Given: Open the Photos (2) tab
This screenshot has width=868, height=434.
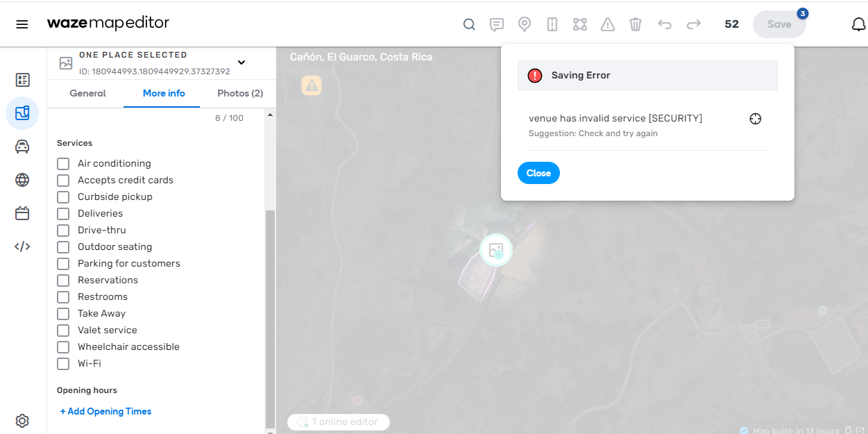Looking at the screenshot, I should 240,94.
